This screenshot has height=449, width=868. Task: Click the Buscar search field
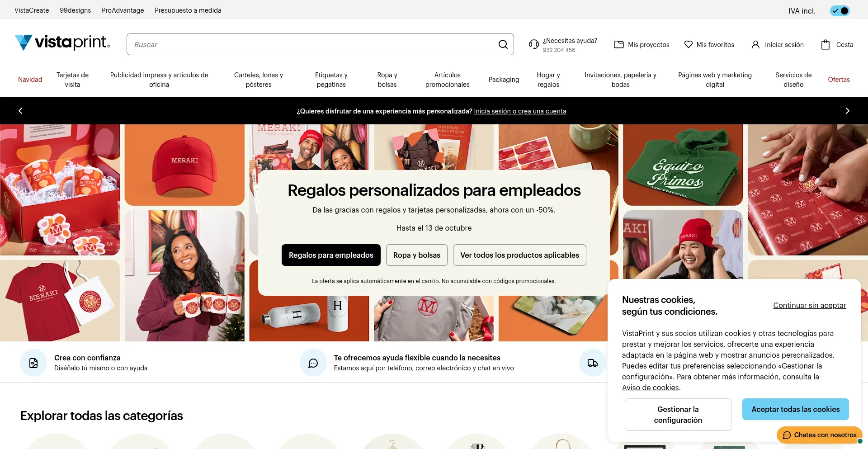pyautogui.click(x=312, y=44)
